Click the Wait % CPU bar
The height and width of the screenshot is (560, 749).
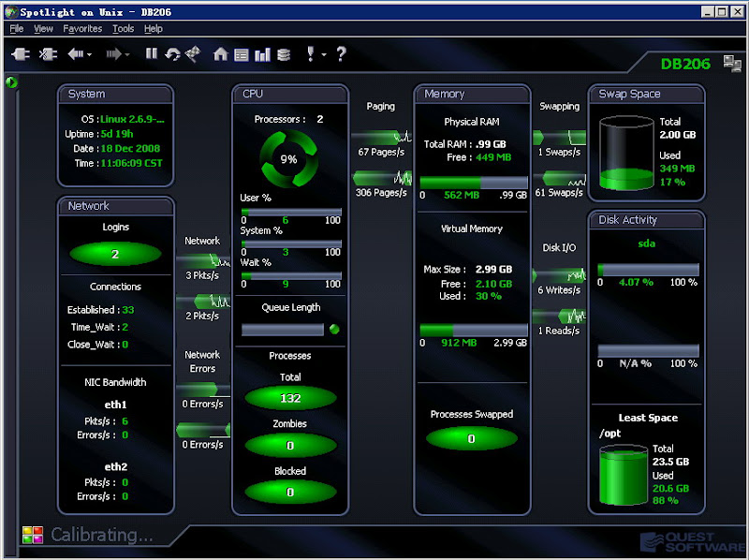pyautogui.click(x=291, y=275)
